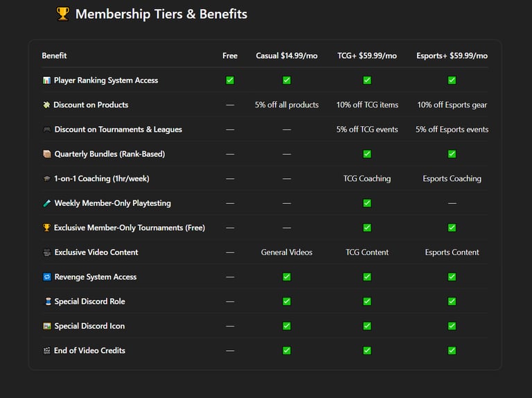Viewport: 532px width, 398px height.
Task: Click the chart icon beside Player Ranking System Access
Action: point(46,80)
